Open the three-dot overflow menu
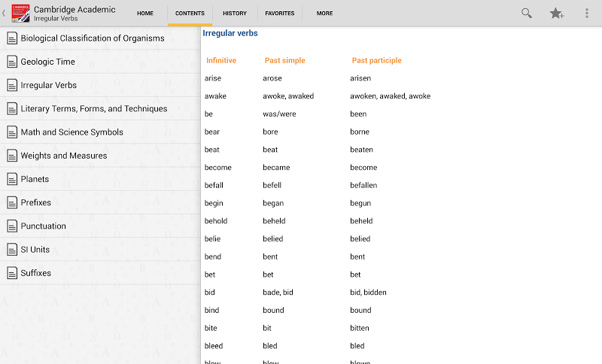This screenshot has height=364, width=602. 587,13
